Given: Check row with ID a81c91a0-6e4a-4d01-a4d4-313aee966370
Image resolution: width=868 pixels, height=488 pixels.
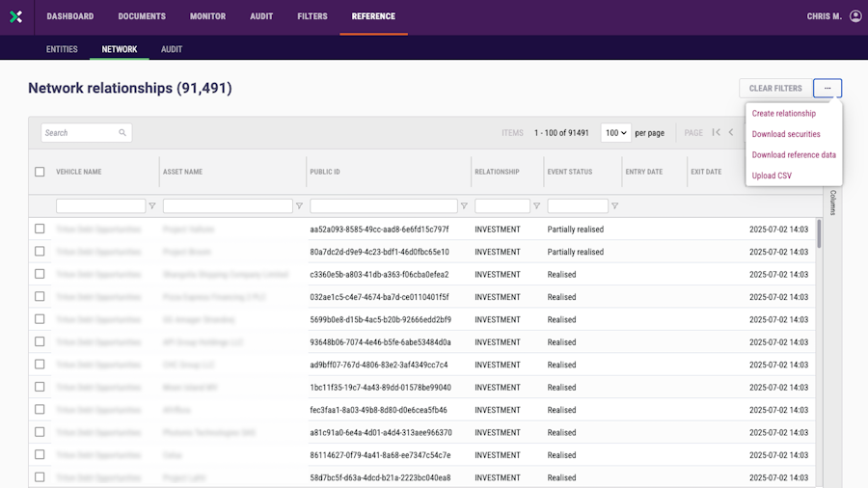Looking at the screenshot, I should point(40,432).
